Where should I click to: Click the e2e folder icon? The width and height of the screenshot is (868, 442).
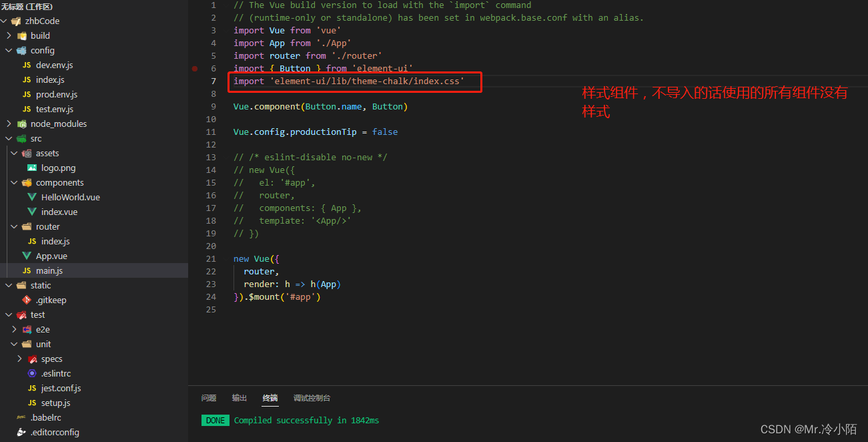point(27,329)
